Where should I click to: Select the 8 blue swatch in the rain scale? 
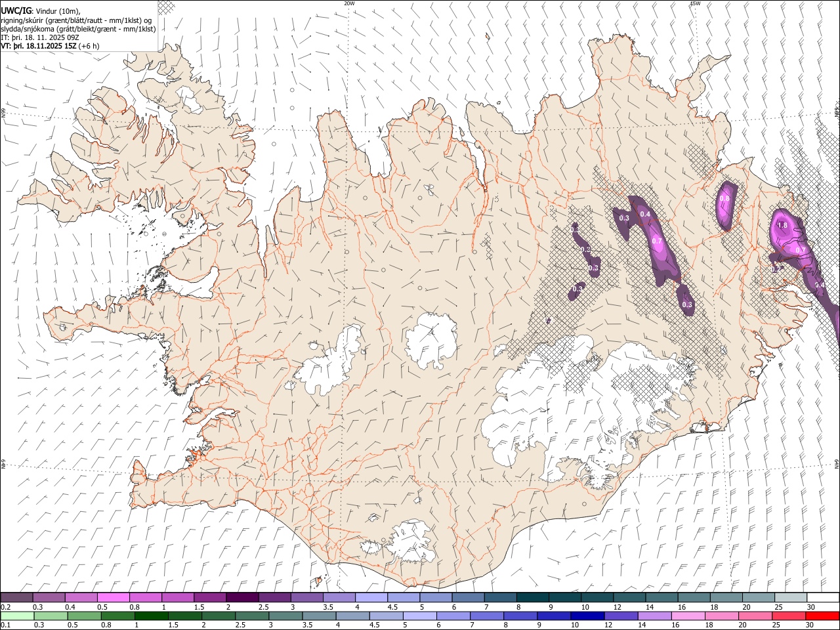pyautogui.click(x=520, y=616)
